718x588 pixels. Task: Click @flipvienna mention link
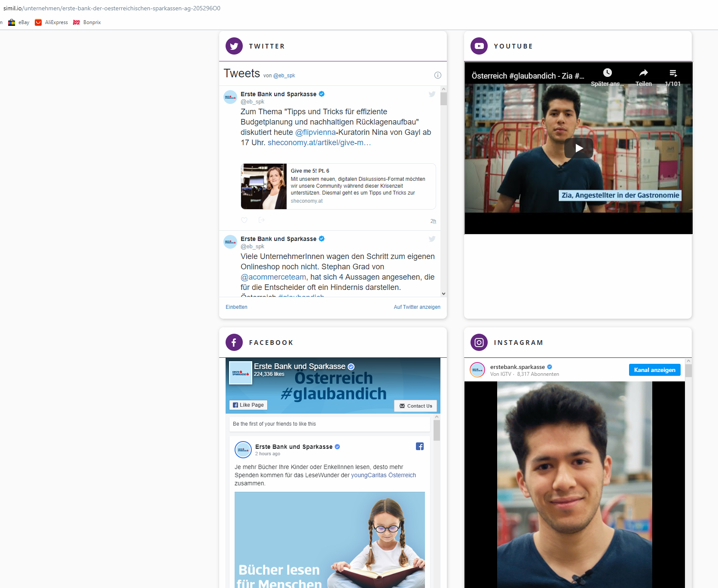pos(315,132)
